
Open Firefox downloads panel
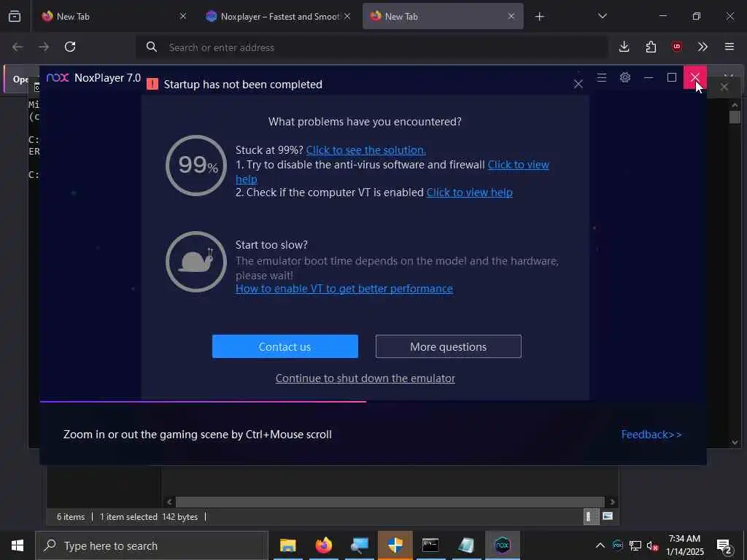pos(624,47)
